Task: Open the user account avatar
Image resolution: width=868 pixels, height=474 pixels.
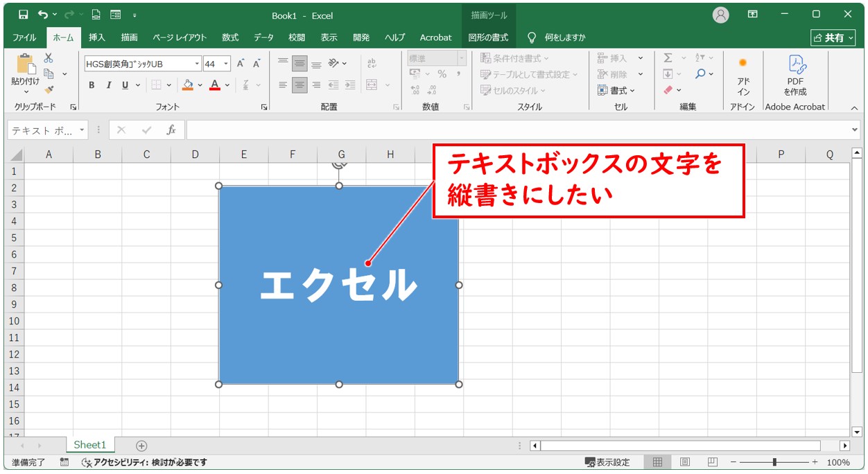Action: point(721,15)
